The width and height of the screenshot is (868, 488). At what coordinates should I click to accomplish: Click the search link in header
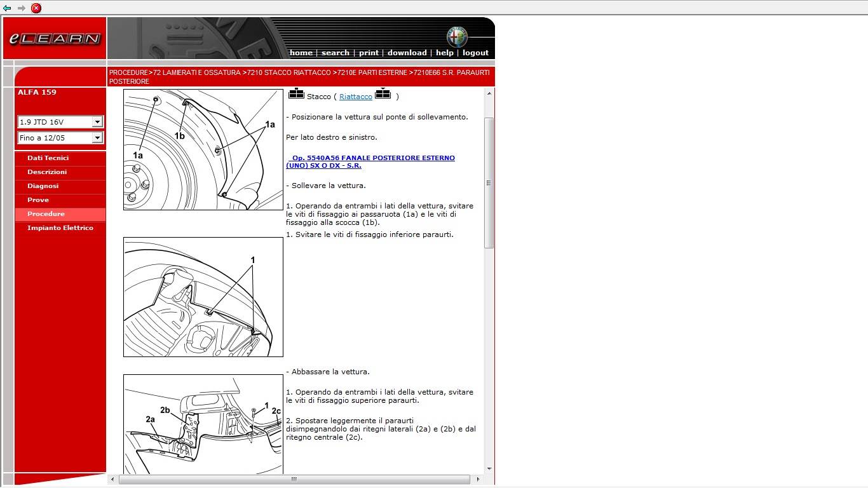point(335,53)
